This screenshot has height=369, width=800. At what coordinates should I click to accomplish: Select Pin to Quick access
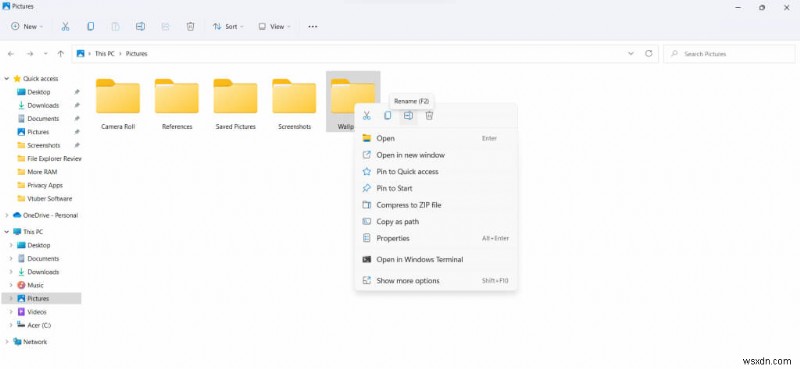pos(436,171)
